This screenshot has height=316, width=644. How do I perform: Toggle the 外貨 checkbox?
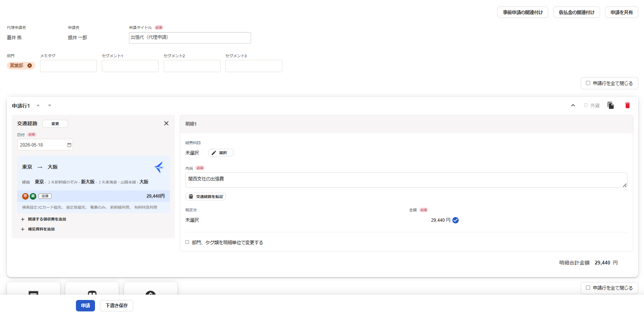click(x=586, y=105)
